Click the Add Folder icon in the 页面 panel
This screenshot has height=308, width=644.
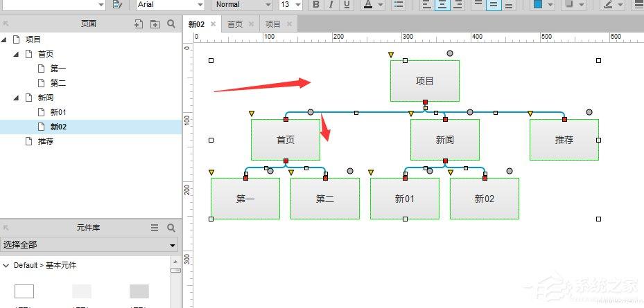(x=155, y=24)
